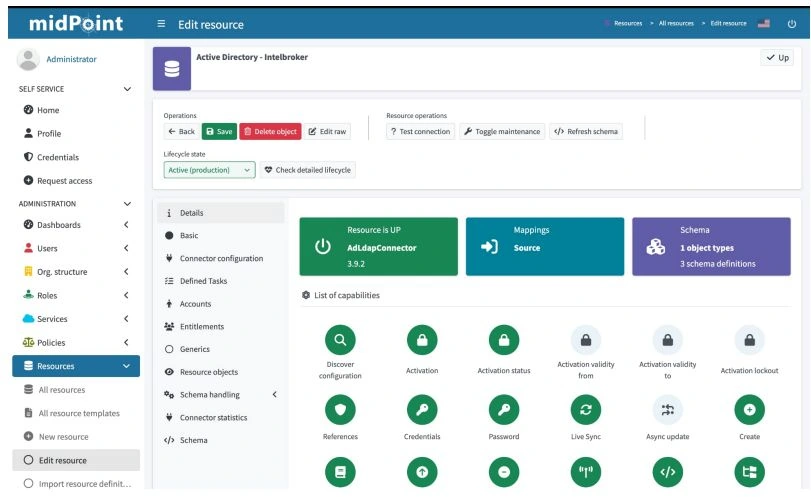Open the Connector statistics panel
The width and height of the screenshot is (811, 497).
pos(221,417)
